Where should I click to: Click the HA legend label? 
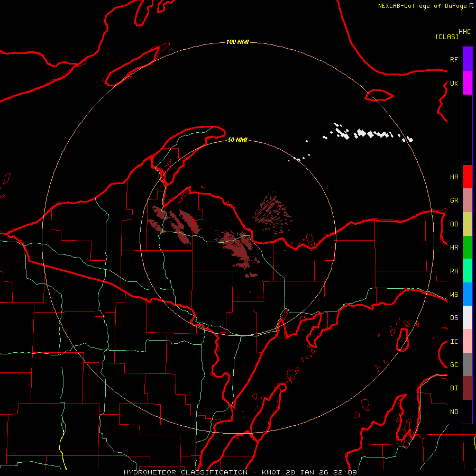[454, 177]
